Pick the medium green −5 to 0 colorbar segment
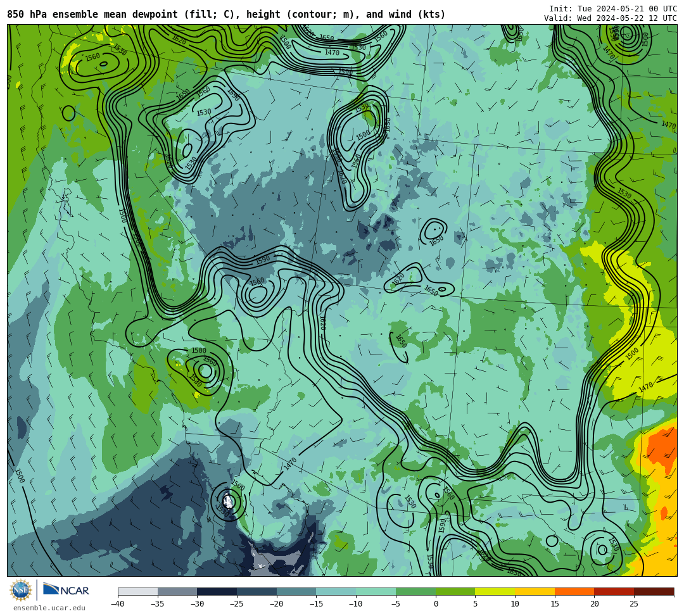 click(415, 591)
